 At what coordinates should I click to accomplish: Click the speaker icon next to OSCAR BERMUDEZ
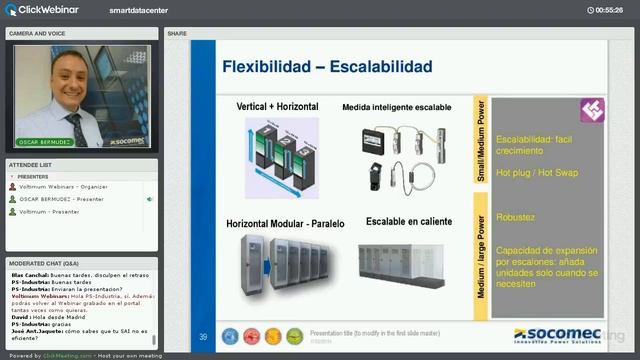[149, 199]
